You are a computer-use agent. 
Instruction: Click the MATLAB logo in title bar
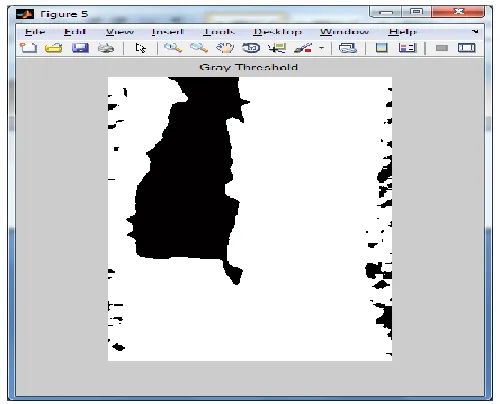click(25, 14)
